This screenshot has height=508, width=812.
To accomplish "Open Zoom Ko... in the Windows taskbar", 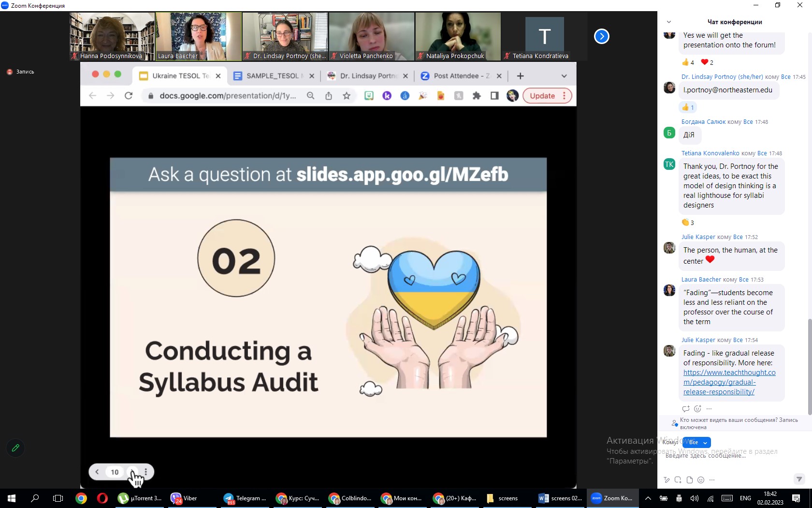I will pos(612,498).
